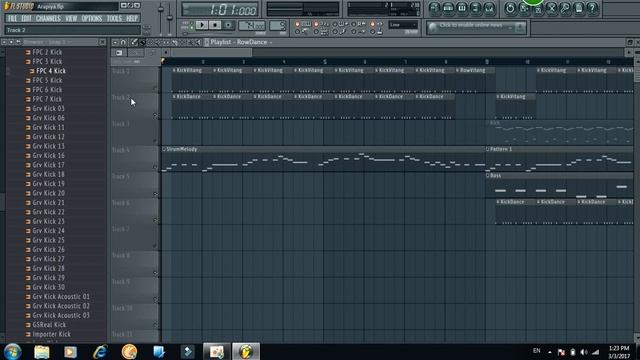This screenshot has width=640, height=360.
Task: Select GSReal Kick sample
Action: (49, 324)
